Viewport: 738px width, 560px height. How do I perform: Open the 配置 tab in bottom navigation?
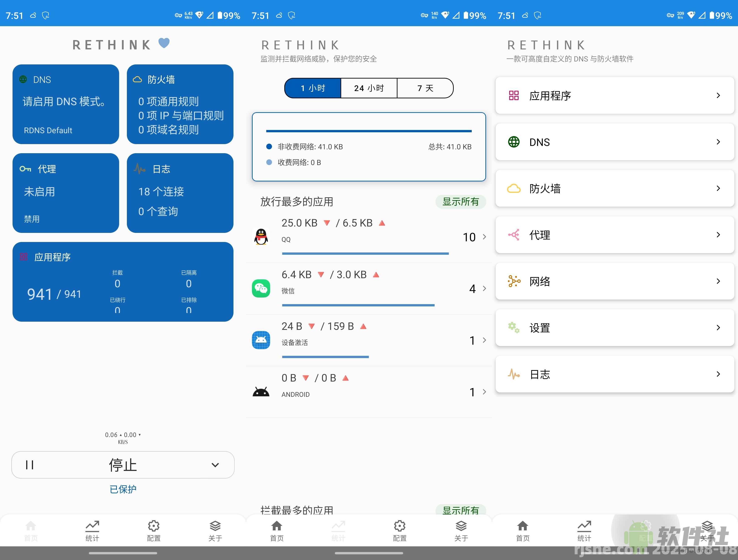point(154,531)
